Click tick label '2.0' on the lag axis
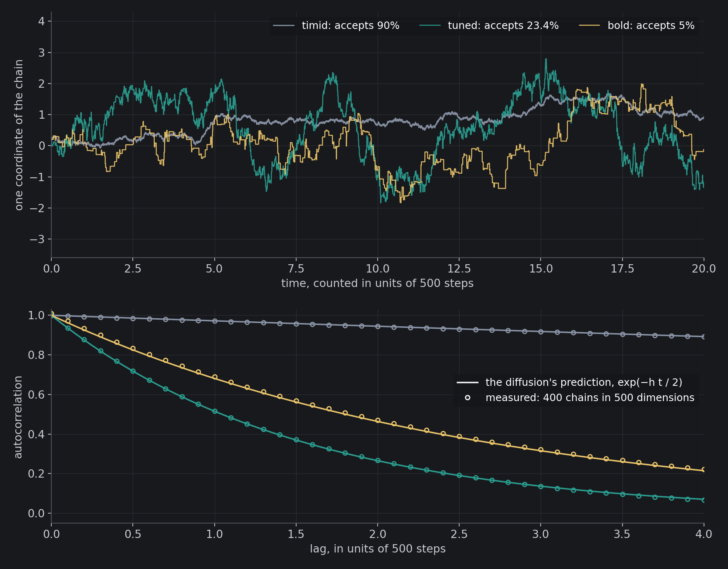 378,534
